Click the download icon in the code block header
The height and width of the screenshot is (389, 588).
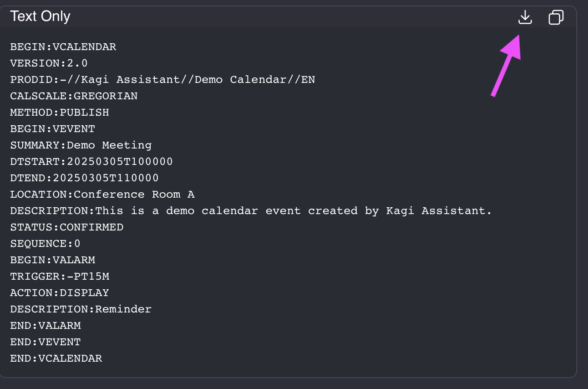tap(525, 18)
